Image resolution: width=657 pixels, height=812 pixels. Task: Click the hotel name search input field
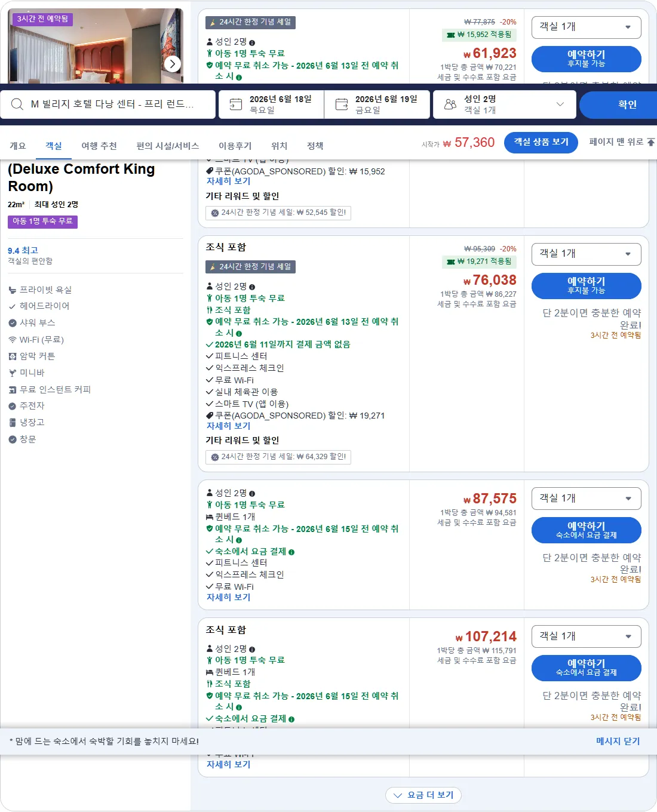pyautogui.click(x=108, y=104)
